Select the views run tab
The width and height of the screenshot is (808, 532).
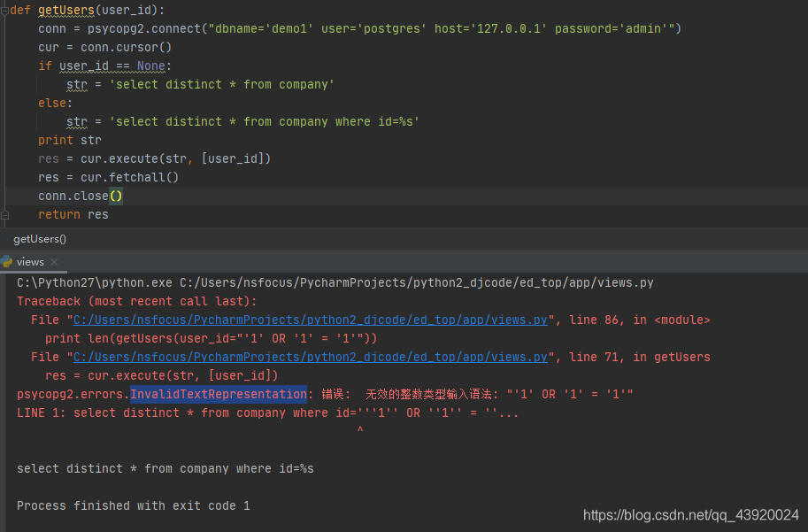(30, 262)
